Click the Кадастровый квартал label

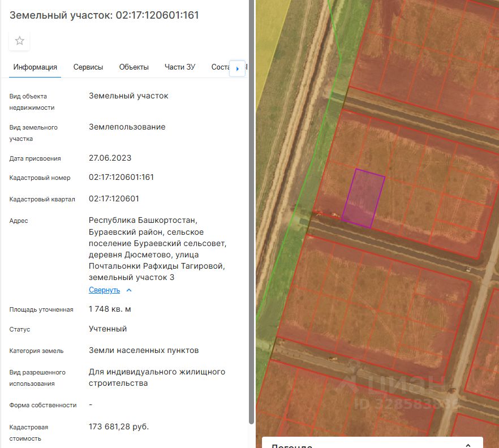(42, 199)
